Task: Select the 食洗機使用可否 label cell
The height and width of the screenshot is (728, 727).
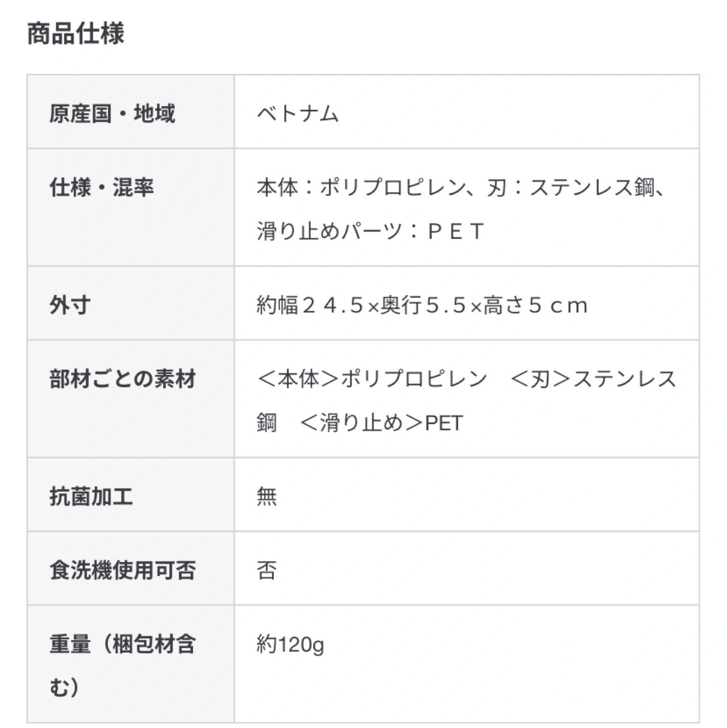Action: 130,568
